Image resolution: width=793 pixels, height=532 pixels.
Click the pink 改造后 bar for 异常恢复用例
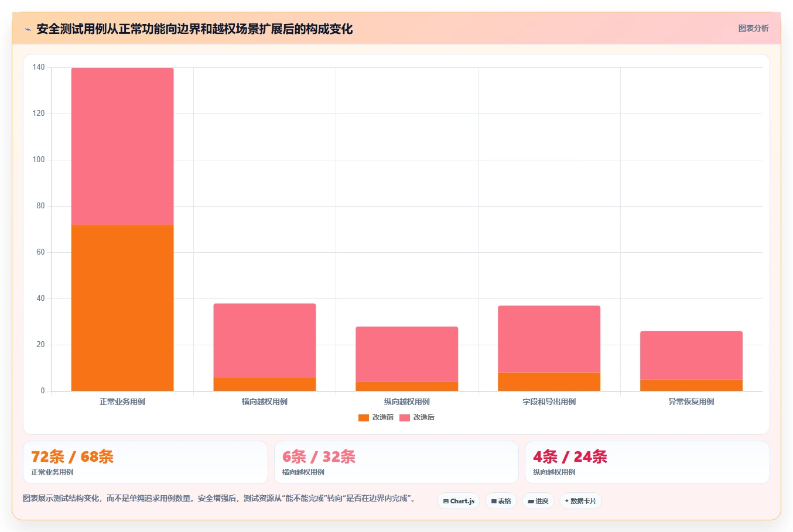click(692, 355)
